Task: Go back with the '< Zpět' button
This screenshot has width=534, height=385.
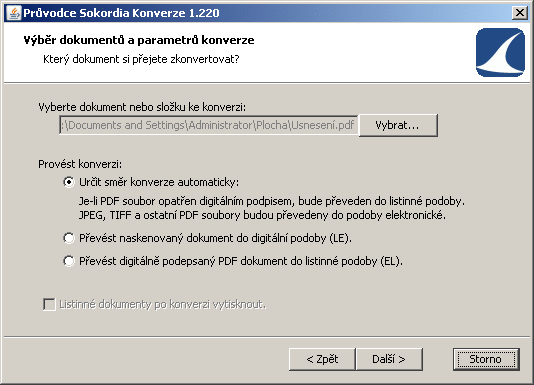Action: [322, 359]
